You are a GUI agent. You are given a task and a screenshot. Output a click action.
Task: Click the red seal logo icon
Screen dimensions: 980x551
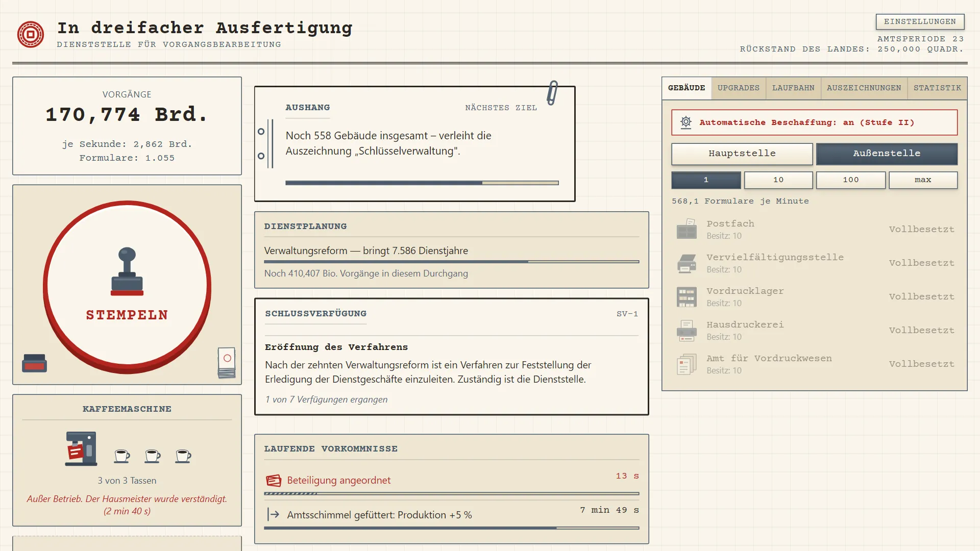tap(31, 34)
